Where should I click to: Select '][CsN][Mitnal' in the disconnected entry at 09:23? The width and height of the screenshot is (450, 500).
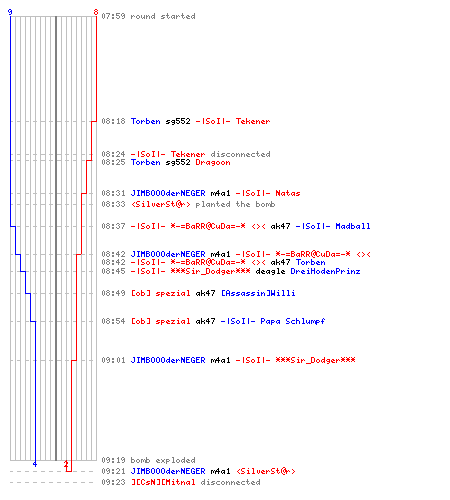coord(163,482)
